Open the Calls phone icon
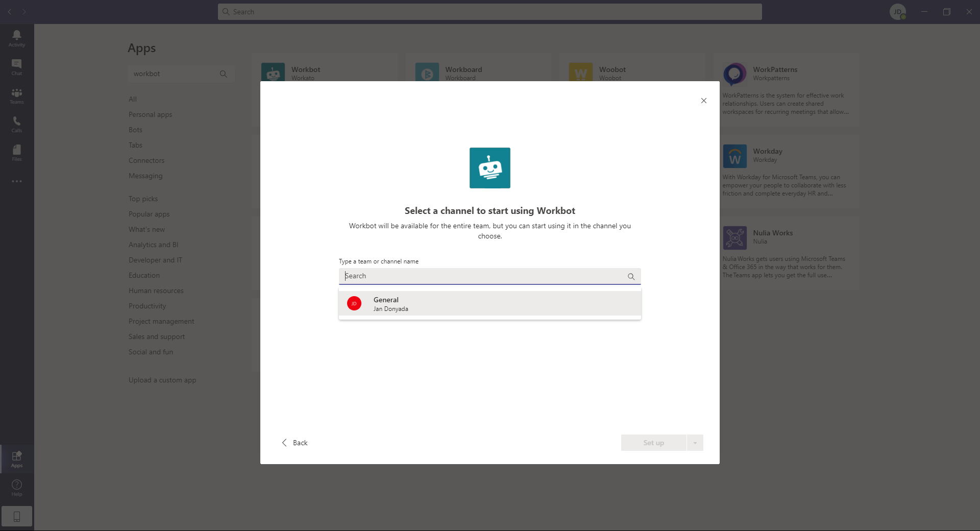Screen dimensions: 980x531 [17, 124]
